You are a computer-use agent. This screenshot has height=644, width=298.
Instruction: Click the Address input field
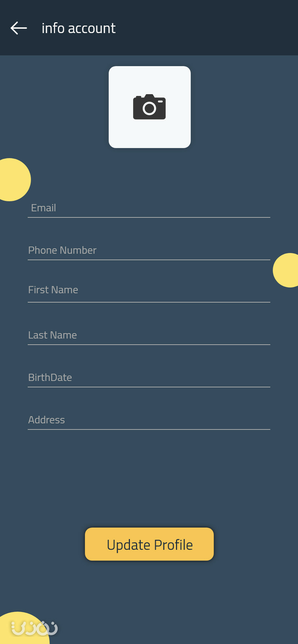(149, 420)
